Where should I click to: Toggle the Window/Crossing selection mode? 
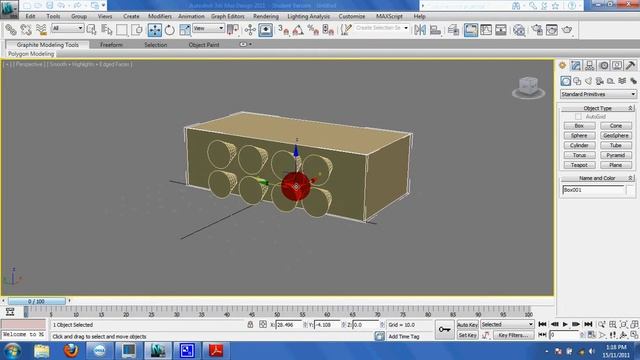137,29
